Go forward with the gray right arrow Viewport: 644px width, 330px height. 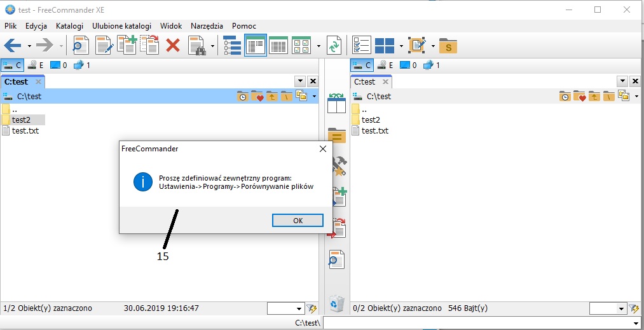click(x=45, y=45)
